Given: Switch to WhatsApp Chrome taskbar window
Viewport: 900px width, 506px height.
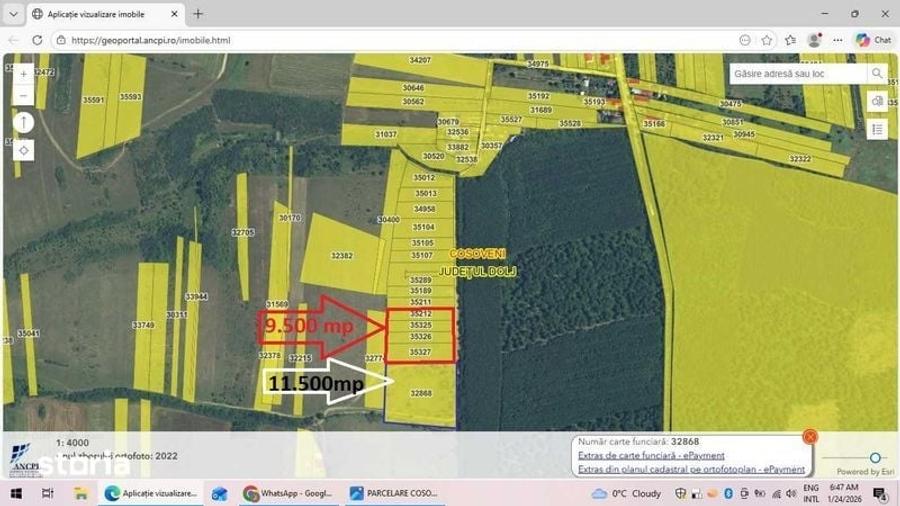Looking at the screenshot, I should [x=288, y=493].
